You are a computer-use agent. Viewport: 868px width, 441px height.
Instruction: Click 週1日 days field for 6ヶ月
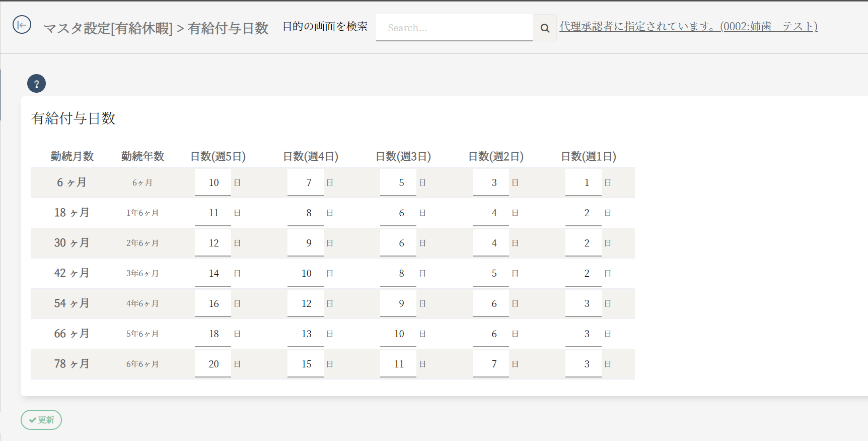pos(584,182)
